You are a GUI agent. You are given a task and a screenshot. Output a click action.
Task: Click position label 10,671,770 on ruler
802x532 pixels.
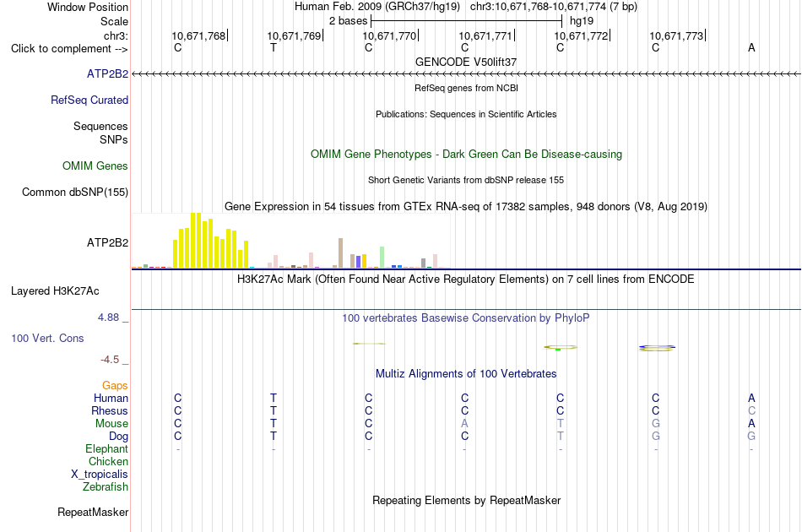tap(390, 35)
